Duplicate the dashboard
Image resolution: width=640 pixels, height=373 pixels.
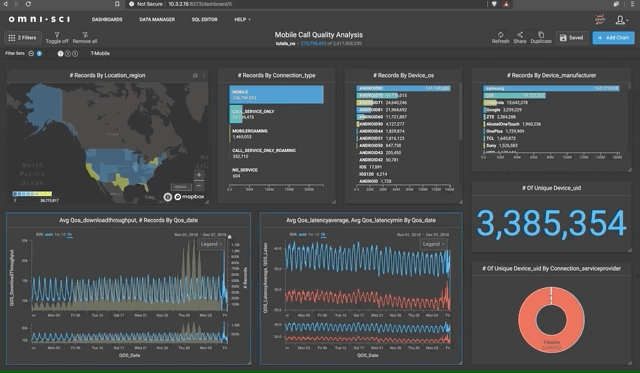pos(541,38)
